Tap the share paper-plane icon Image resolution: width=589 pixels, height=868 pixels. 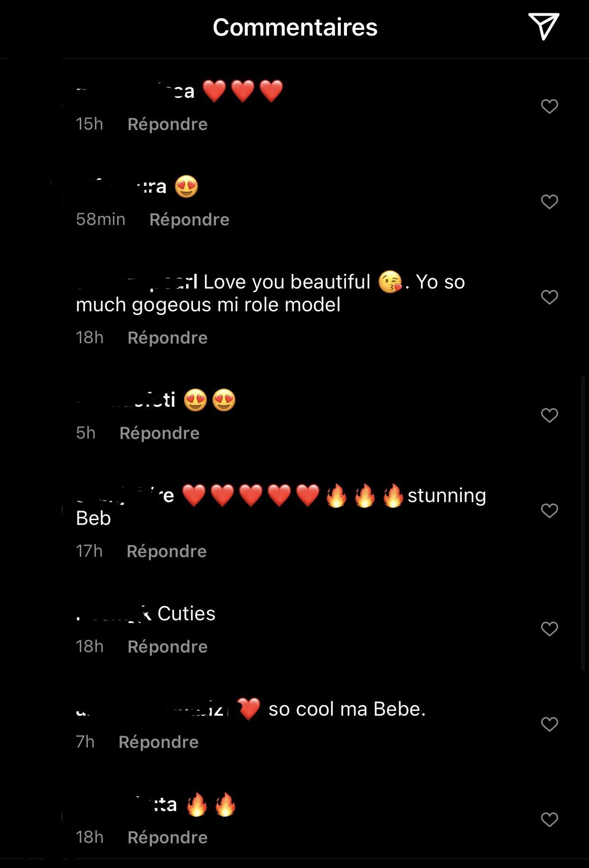(543, 27)
